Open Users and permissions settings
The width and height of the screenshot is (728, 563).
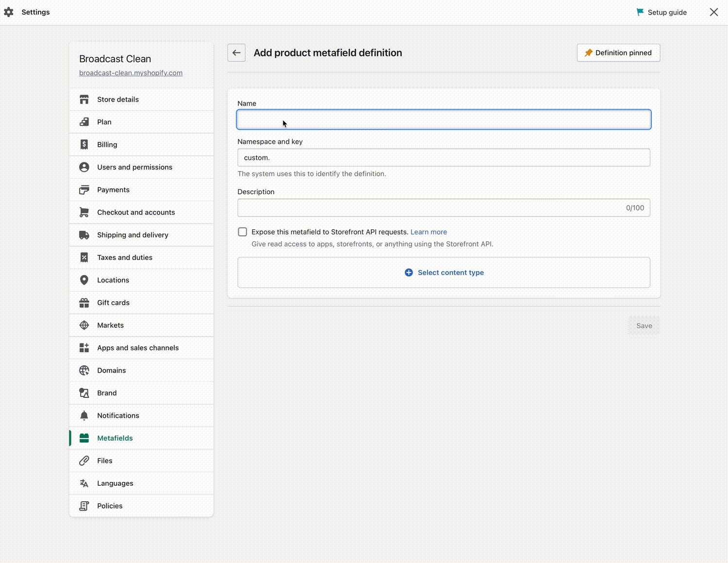tap(134, 167)
